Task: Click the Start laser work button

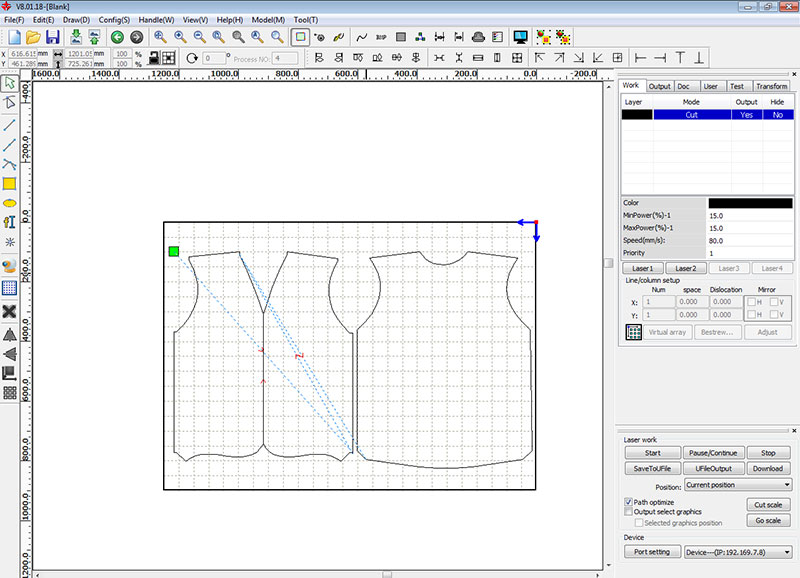Action: 653,453
